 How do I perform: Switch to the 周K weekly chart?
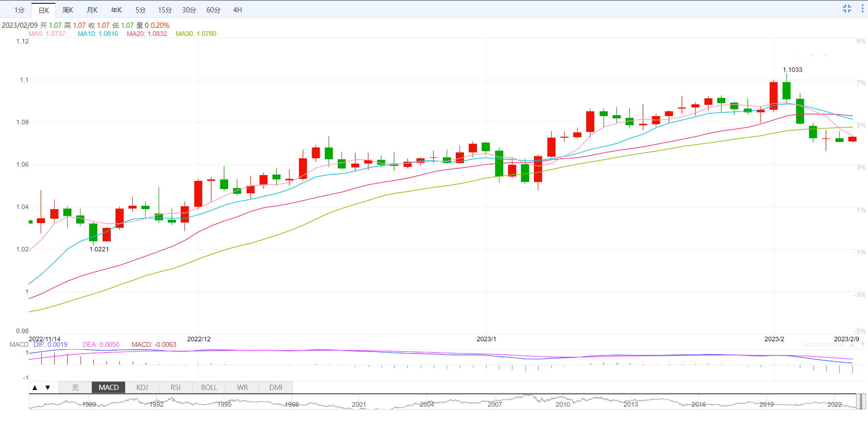[x=68, y=10]
